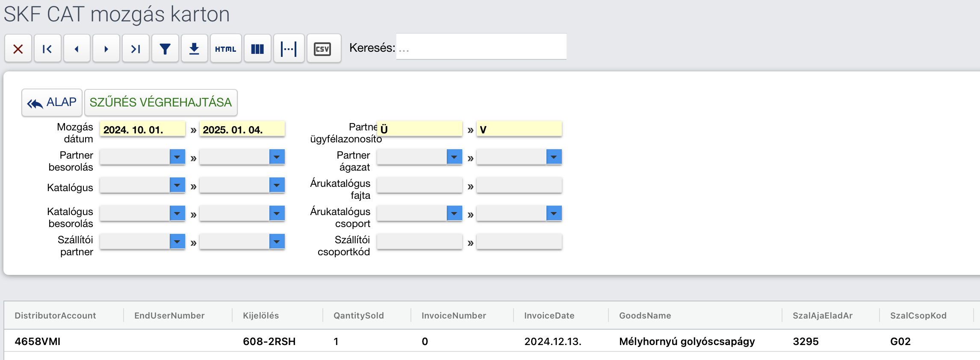The image size is (980, 360).
Task: Click the Keresés search field
Action: [481, 47]
